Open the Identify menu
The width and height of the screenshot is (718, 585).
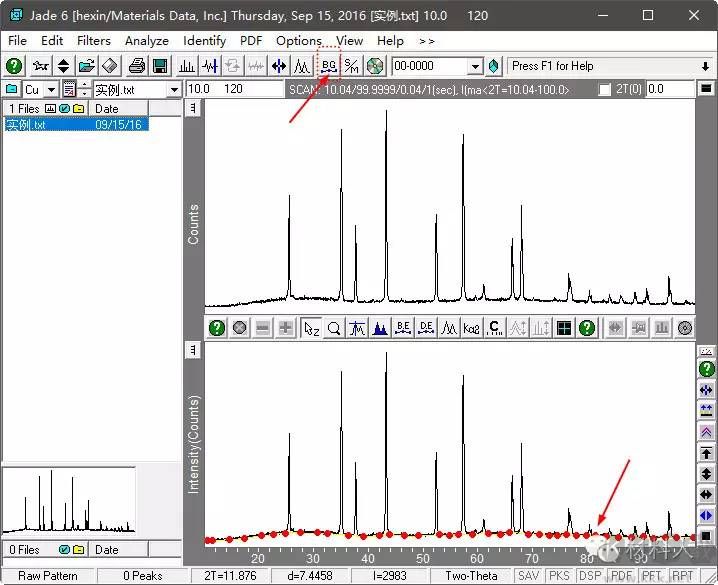pyautogui.click(x=204, y=41)
